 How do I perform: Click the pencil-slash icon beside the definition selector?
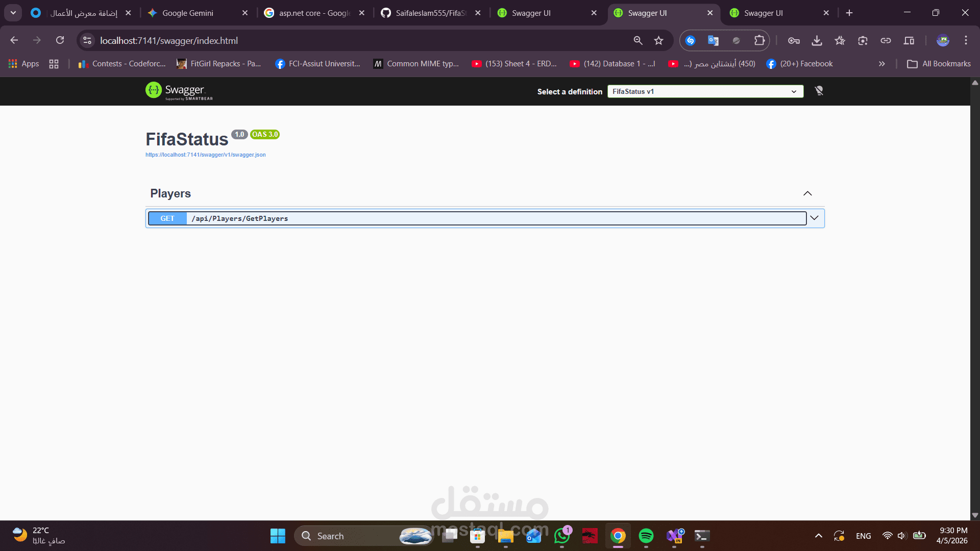[819, 91]
